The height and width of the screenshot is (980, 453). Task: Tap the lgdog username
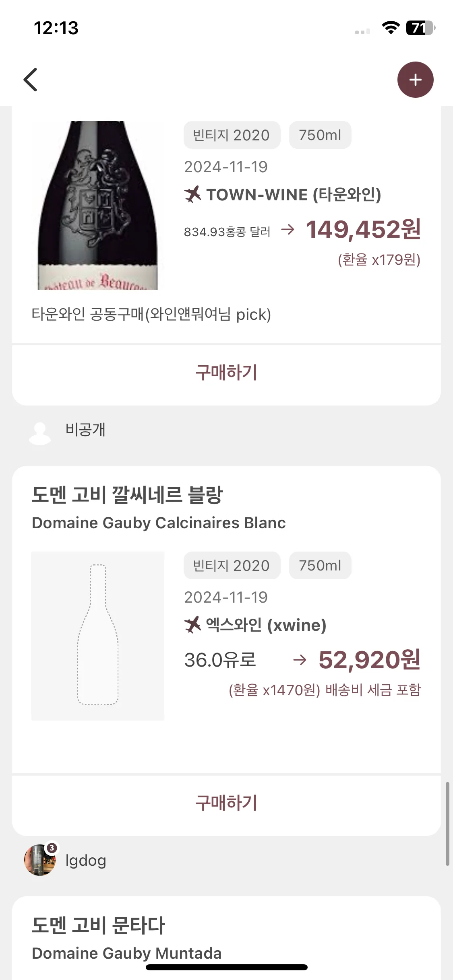(x=86, y=861)
